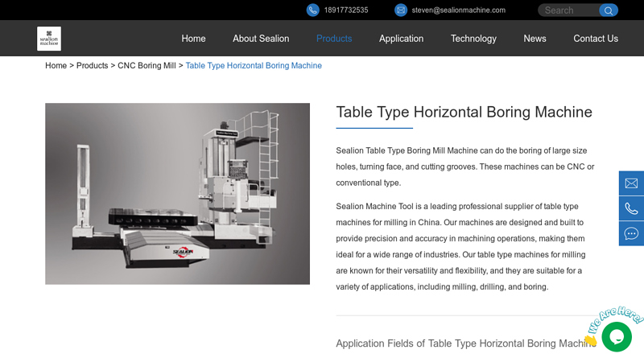Open the side phone contact icon
Viewport: 644px width, 362px height.
[x=631, y=208]
